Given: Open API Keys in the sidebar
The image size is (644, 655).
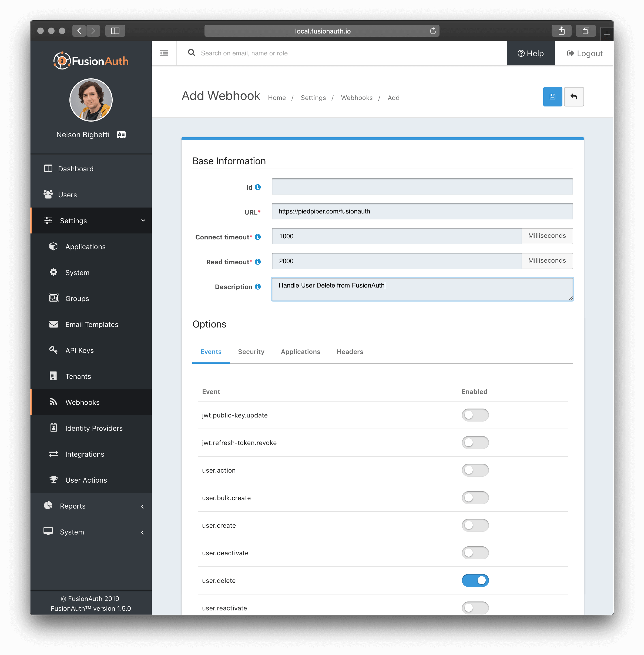Looking at the screenshot, I should 91,350.
